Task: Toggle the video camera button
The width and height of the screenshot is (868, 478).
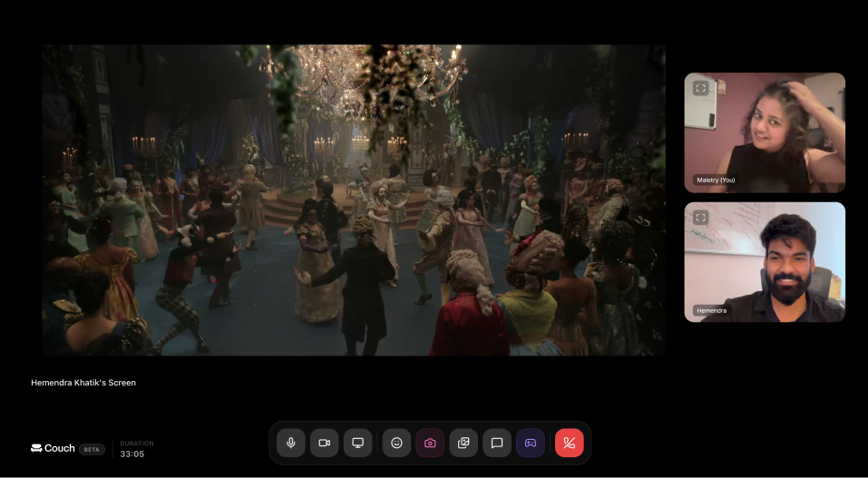Action: (x=325, y=443)
